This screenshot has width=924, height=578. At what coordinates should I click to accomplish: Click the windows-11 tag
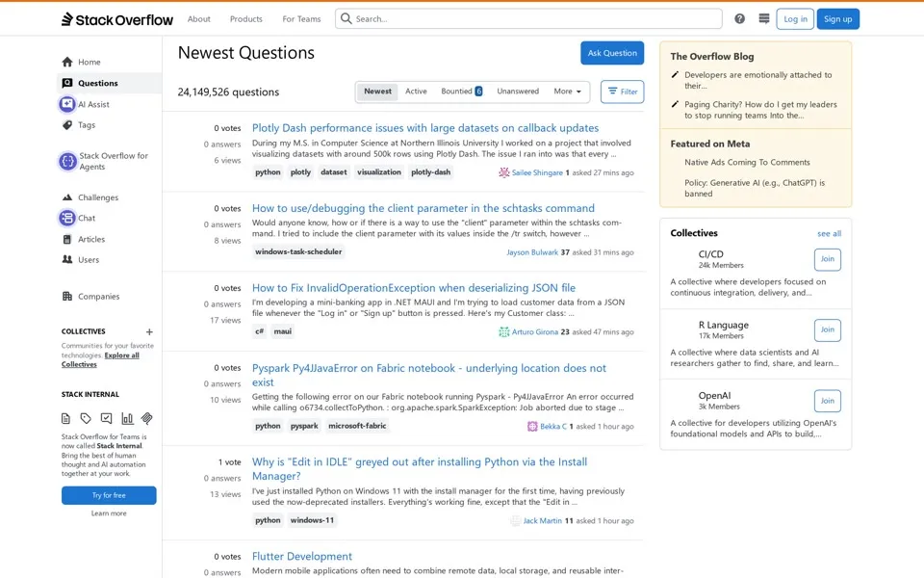click(312, 520)
